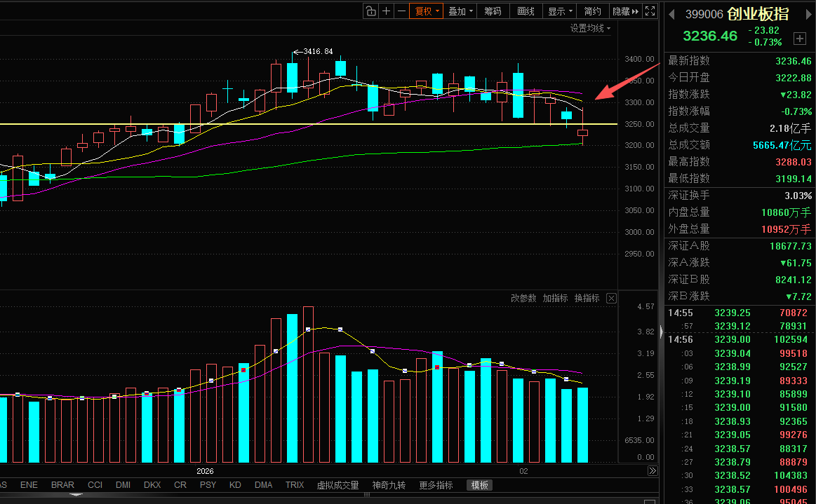Expand the 隐藏 panel arrows
This screenshot has width=816, height=504.
[626, 11]
